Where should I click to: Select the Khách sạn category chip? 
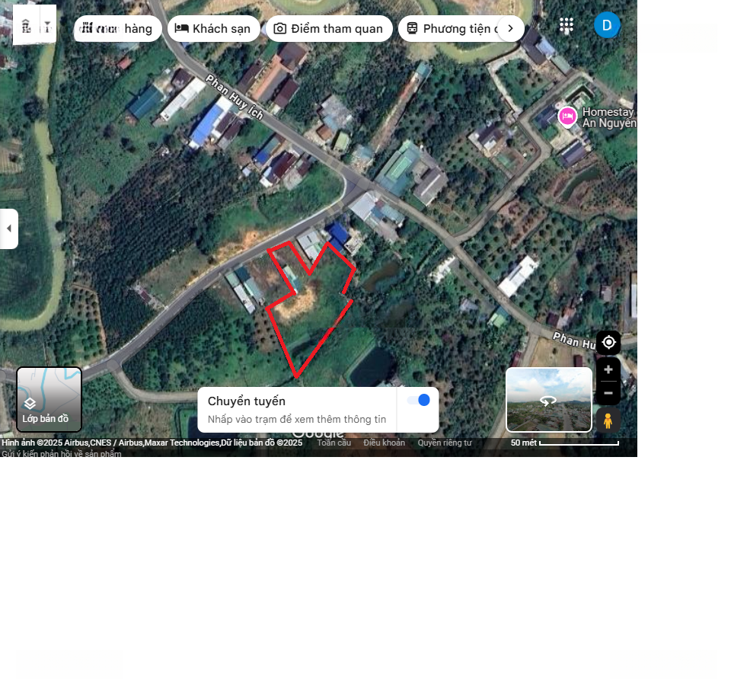click(x=213, y=29)
